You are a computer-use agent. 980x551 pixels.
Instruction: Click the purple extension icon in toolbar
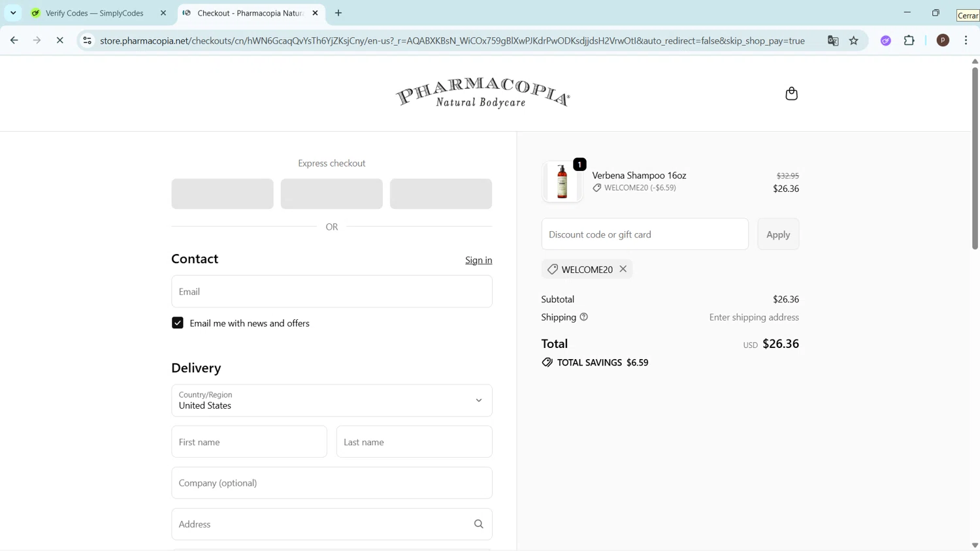[886, 40]
